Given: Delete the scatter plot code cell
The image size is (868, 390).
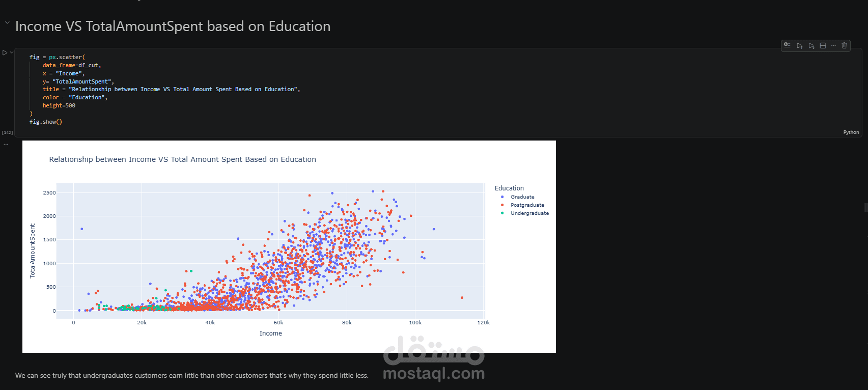Looking at the screenshot, I should 844,45.
